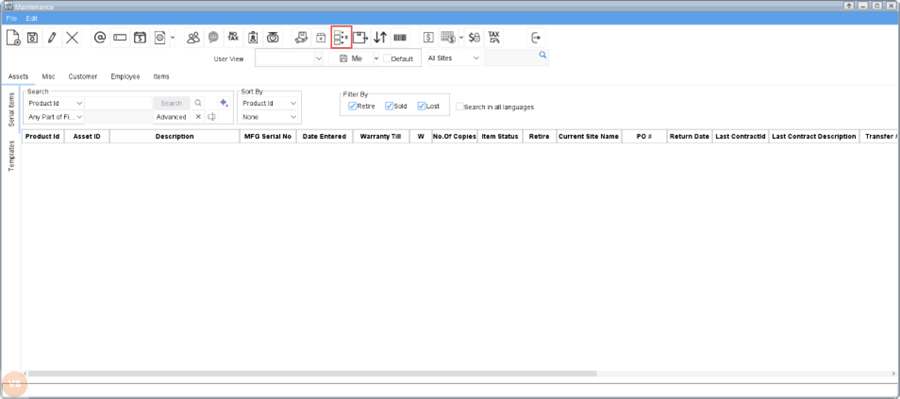Click the @ email icon

click(100, 38)
